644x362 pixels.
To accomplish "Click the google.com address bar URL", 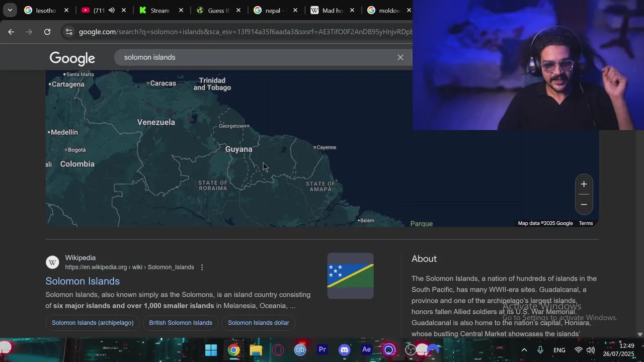I will pos(246,32).
